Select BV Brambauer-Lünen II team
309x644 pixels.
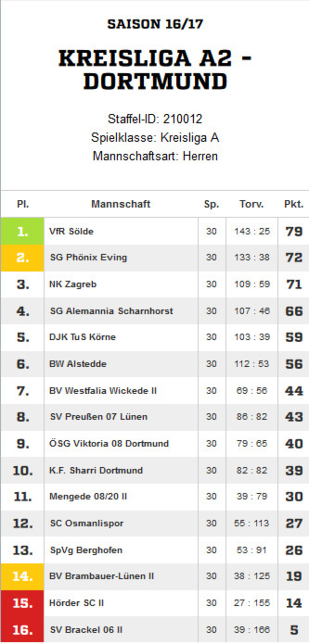click(101, 576)
